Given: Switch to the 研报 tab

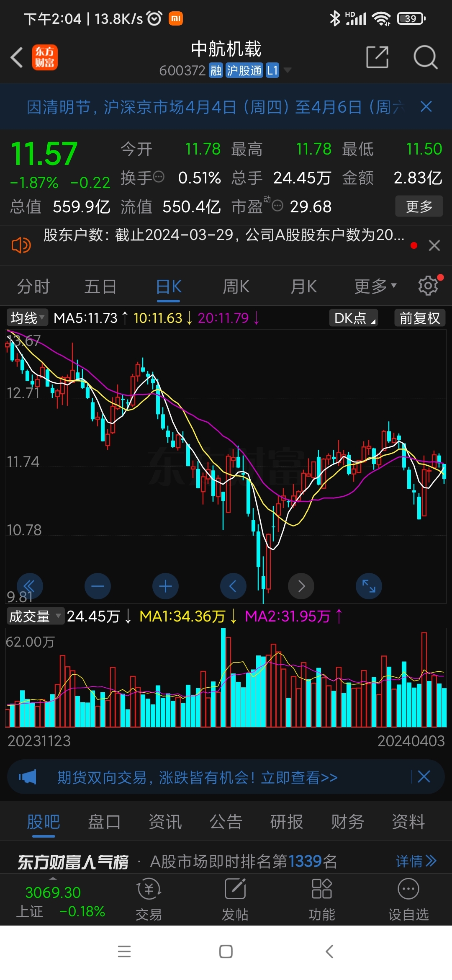Looking at the screenshot, I should pos(287,822).
